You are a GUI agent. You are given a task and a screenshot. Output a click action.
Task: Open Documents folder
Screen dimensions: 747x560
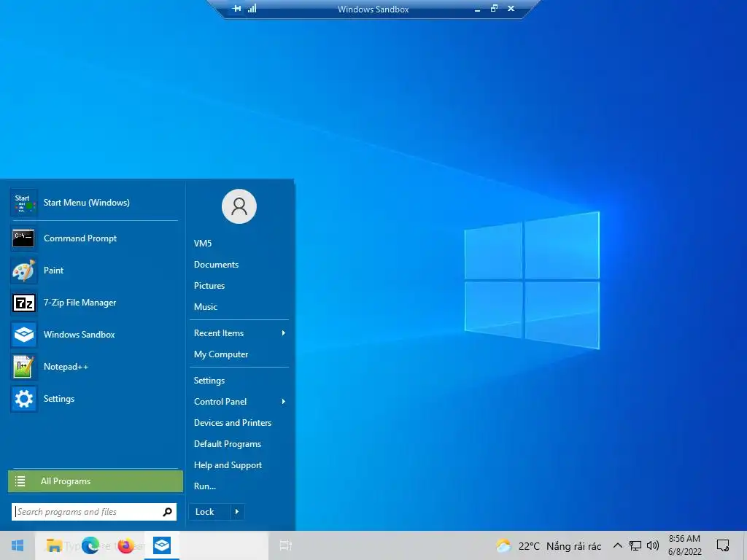coord(216,265)
